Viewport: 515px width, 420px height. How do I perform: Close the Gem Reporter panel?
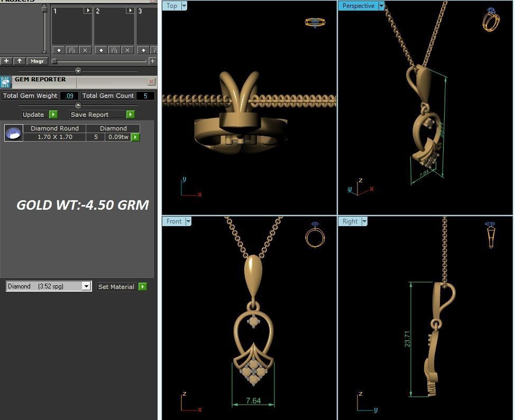click(x=151, y=82)
